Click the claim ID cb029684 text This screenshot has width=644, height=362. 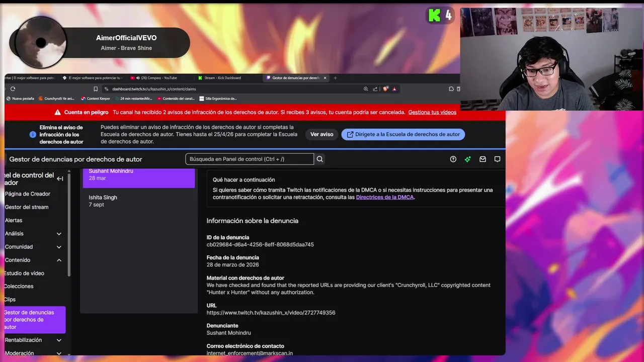[x=260, y=245]
